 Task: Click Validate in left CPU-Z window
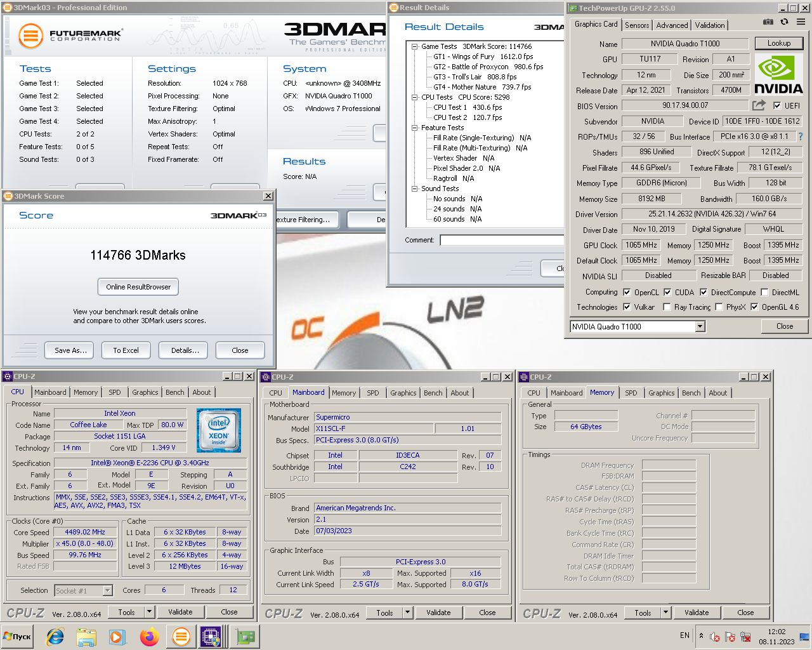coord(180,612)
